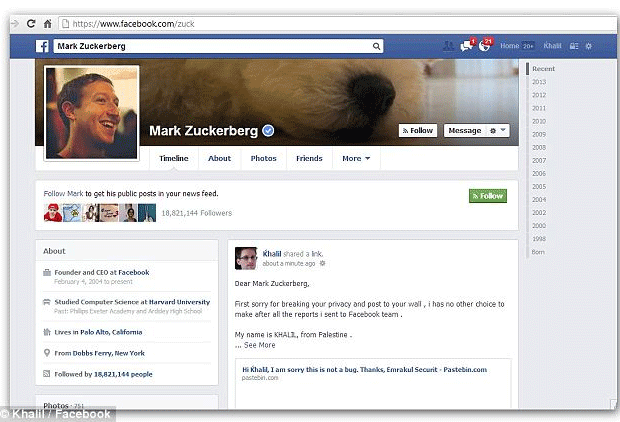Click Dobbs Ferry, New York link

click(x=109, y=353)
